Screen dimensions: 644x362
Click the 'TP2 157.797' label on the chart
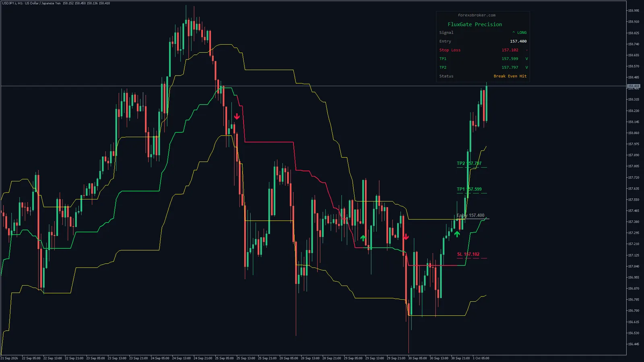pos(469,163)
